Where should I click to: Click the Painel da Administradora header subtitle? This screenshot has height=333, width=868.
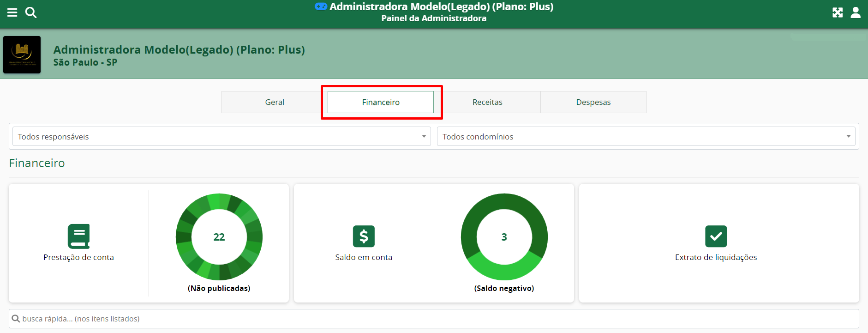(434, 18)
